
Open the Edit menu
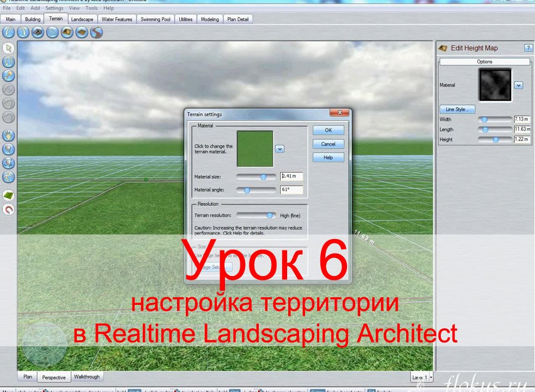tap(21, 8)
